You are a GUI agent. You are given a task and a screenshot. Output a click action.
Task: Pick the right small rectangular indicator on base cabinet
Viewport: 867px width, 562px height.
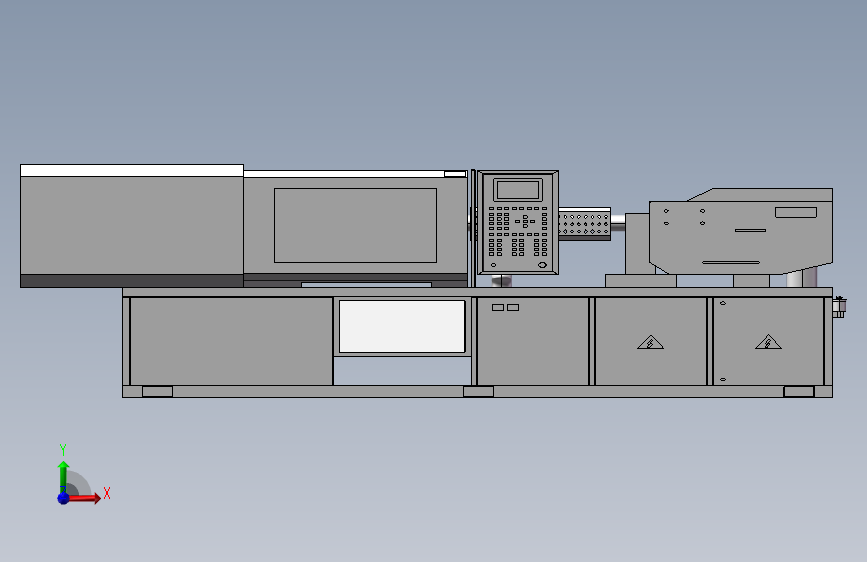pyautogui.click(x=513, y=308)
